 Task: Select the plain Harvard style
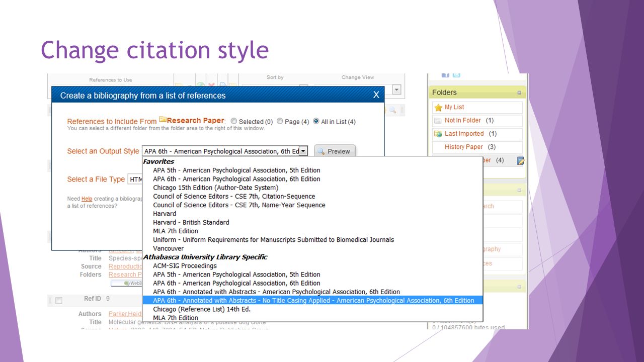pos(165,214)
